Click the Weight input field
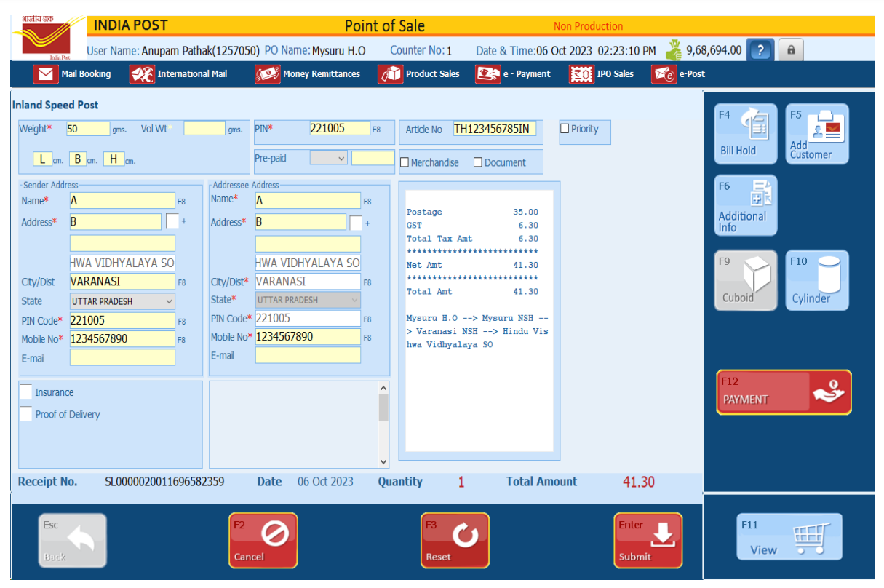884x588 pixels. [x=87, y=129]
